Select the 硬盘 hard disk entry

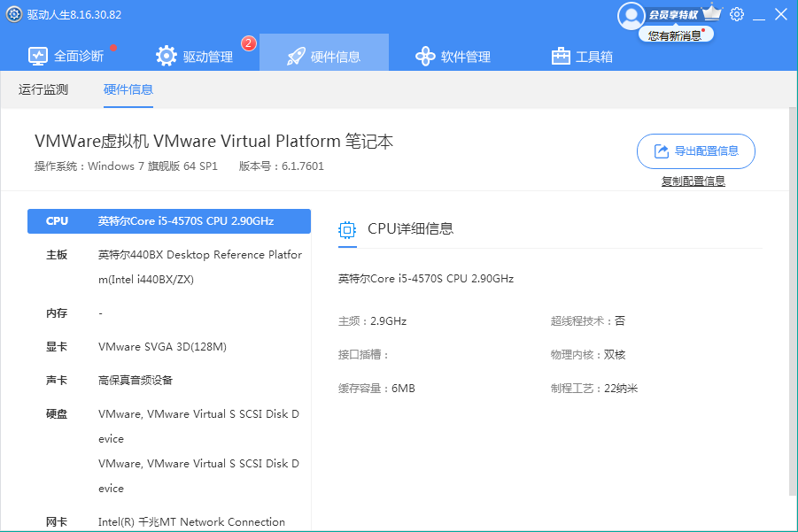pyautogui.click(x=169, y=451)
